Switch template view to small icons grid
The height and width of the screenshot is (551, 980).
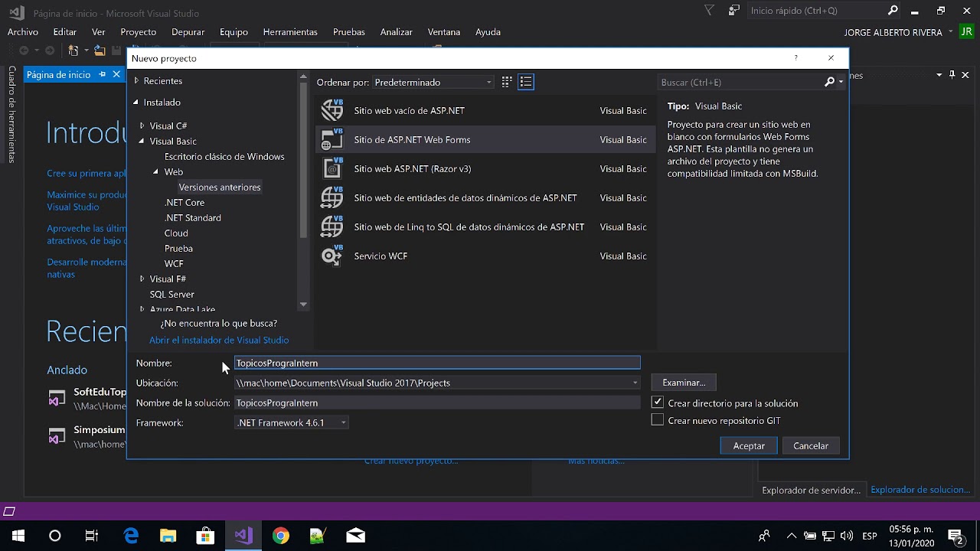(x=507, y=82)
